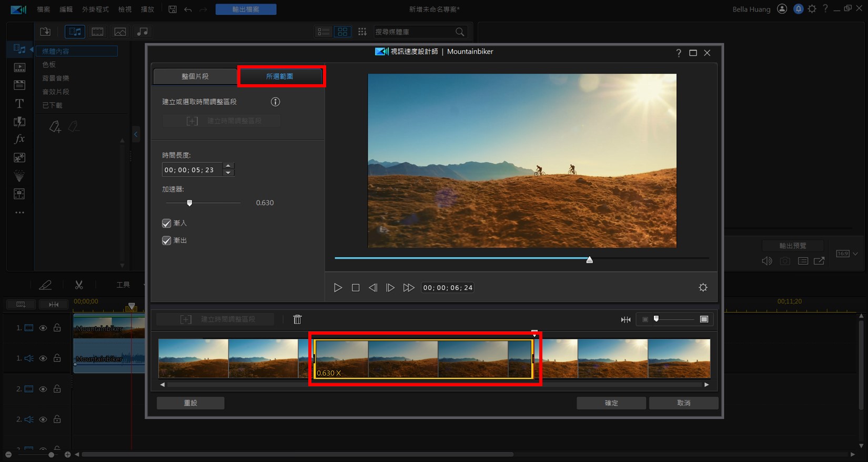Open the 編輯 (Edit) menu
Screen dimensions: 868x462
66,9
